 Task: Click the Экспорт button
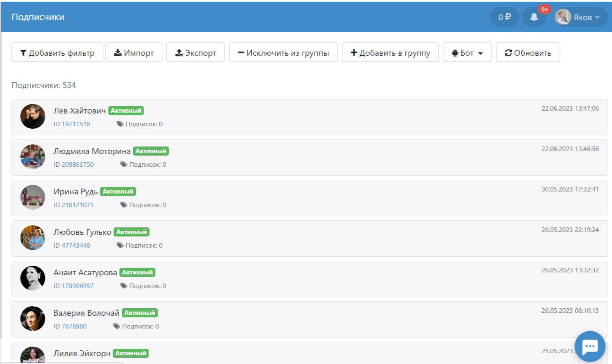click(196, 52)
